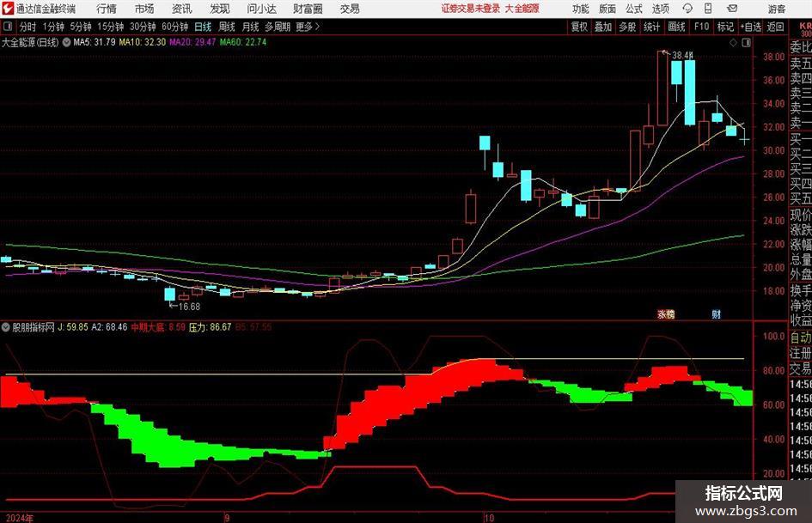Open the mail envelope icon
812x523 pixels.
click(x=732, y=9)
